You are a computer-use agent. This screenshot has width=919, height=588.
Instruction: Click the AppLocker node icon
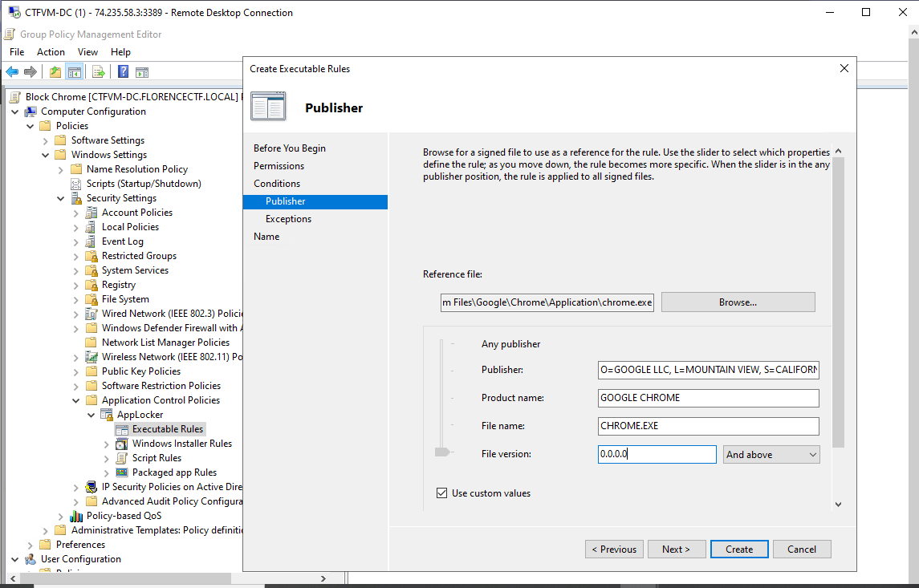(107, 415)
